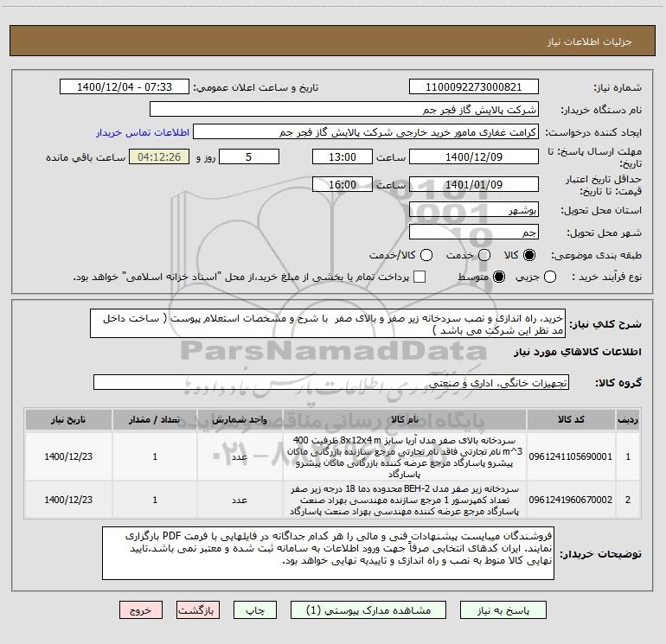Select the خدمت radio button
The image size is (666, 644).
484,255
